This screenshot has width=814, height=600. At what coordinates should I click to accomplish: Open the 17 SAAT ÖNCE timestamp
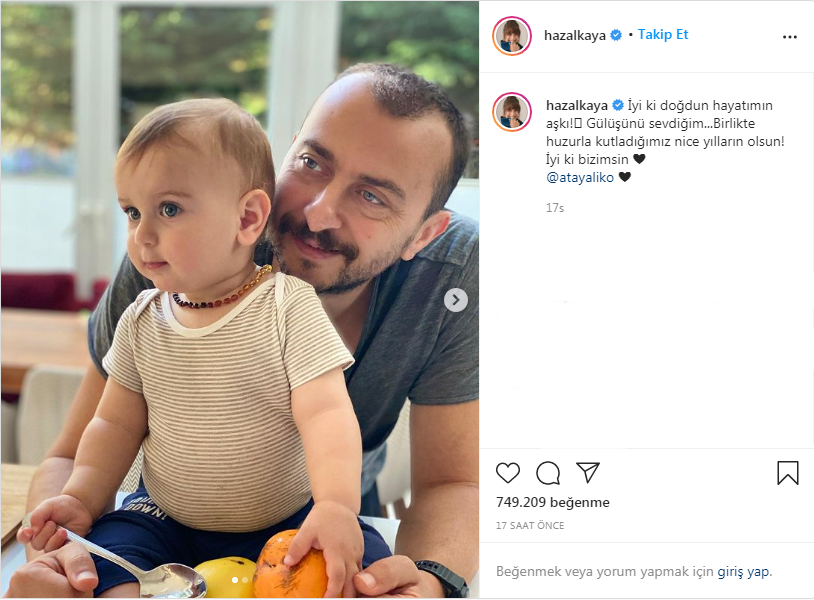(530, 525)
